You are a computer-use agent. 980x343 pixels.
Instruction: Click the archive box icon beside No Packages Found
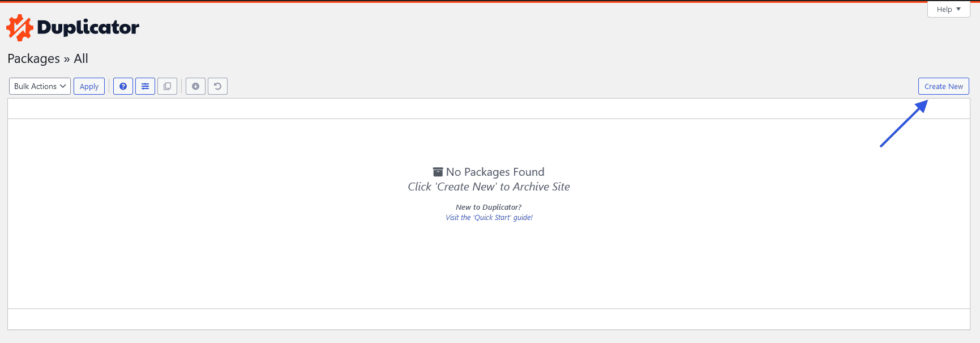point(436,171)
